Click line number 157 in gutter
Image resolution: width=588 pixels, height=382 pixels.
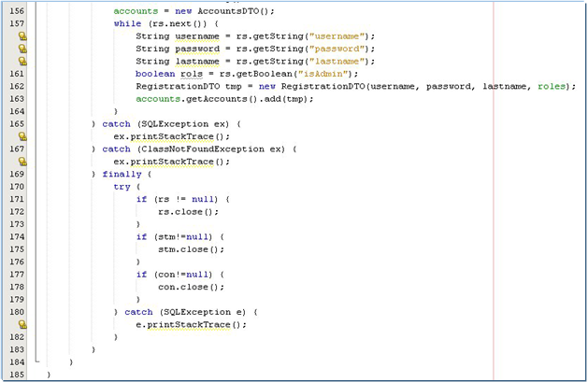pos(17,23)
